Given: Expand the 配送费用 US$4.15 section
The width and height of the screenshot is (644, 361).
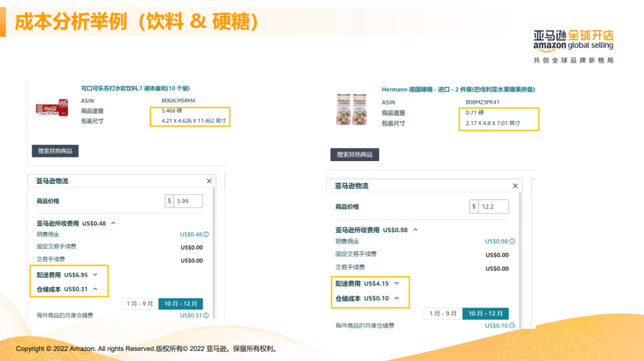Looking at the screenshot, I should coord(397,283).
